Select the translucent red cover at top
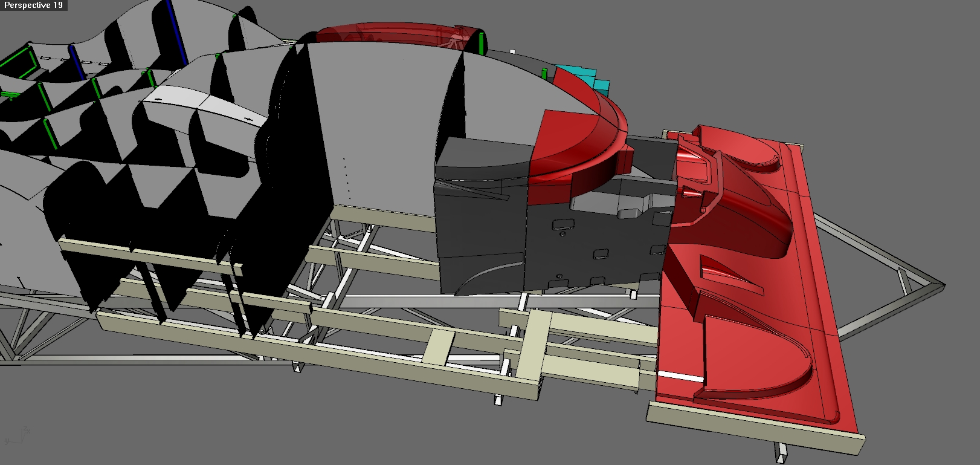The height and width of the screenshot is (465, 980). click(x=393, y=33)
